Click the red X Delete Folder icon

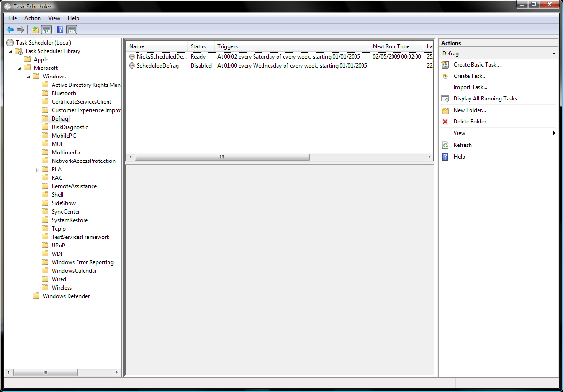445,122
